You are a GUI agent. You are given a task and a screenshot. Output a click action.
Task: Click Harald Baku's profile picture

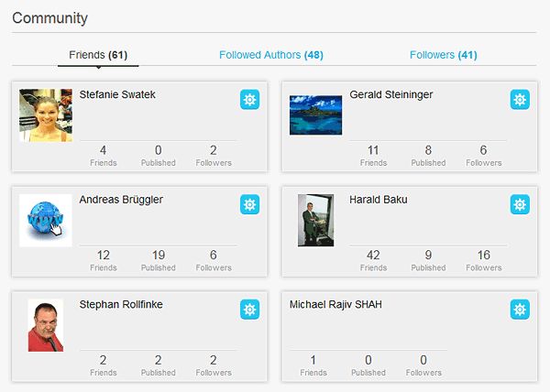pyautogui.click(x=315, y=220)
